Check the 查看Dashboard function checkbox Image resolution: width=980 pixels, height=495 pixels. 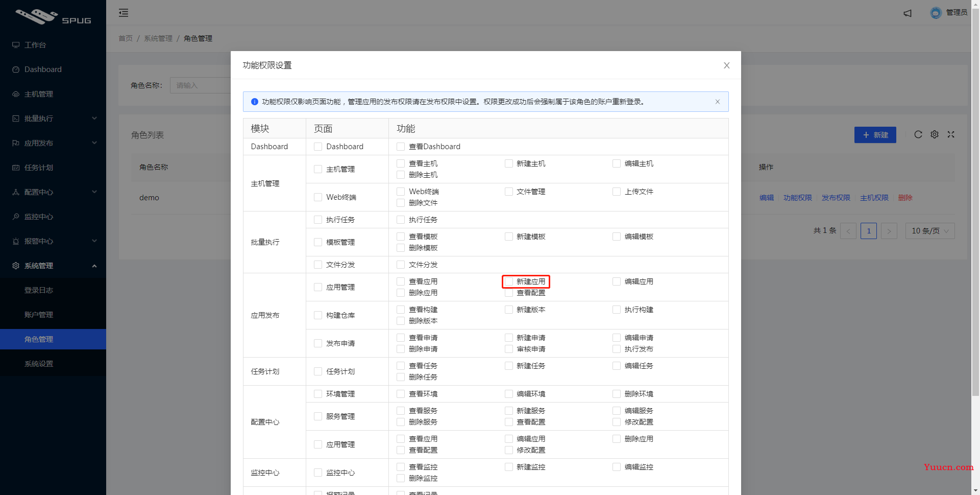point(401,147)
